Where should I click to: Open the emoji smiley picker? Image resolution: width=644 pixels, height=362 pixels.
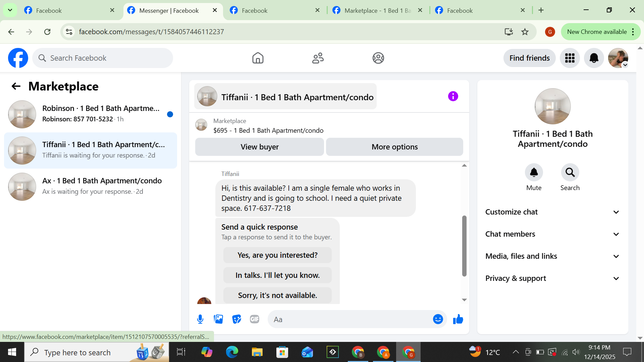point(438,319)
